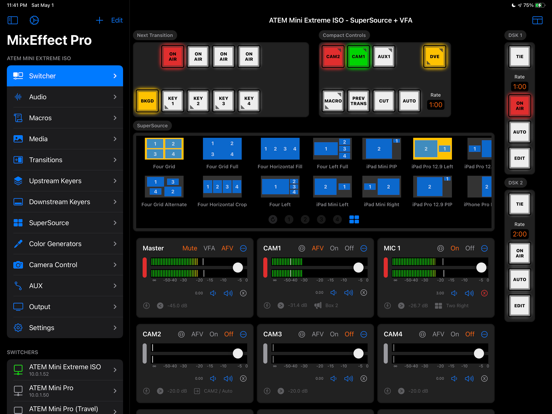Open the AUX menu item
The height and width of the screenshot is (414, 552).
coord(65,286)
